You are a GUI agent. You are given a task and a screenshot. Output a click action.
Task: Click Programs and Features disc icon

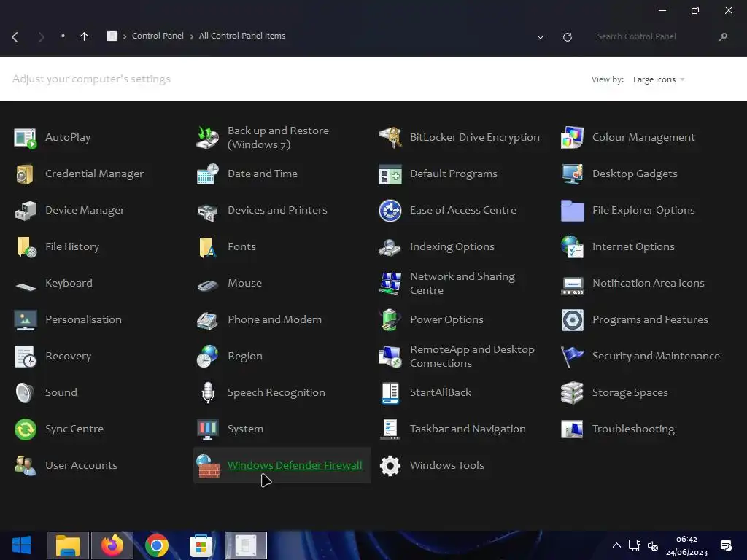572,320
